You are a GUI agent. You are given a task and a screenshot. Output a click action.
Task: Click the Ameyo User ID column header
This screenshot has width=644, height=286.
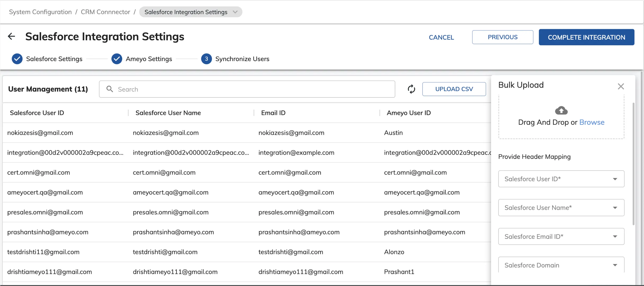click(409, 113)
